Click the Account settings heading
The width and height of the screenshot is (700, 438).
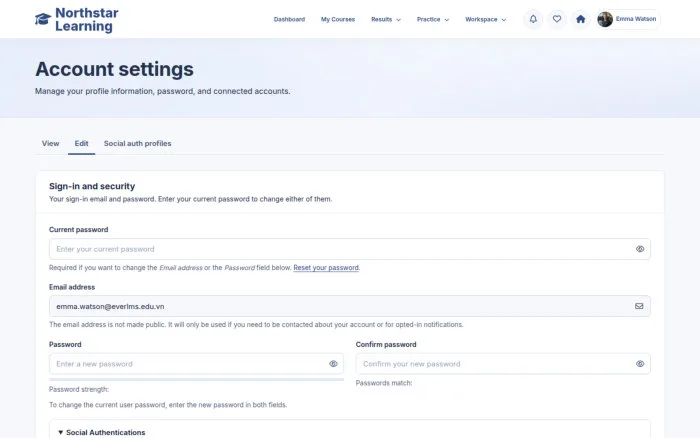click(x=114, y=69)
